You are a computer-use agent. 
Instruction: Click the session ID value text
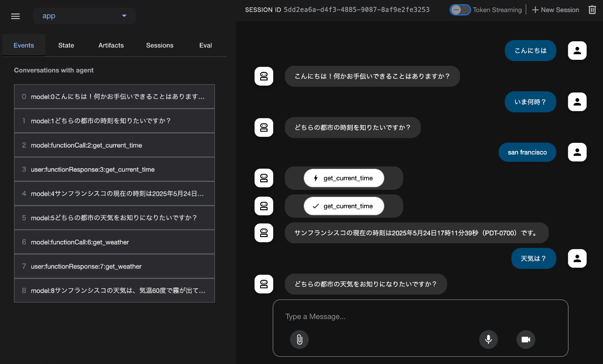[x=357, y=9]
